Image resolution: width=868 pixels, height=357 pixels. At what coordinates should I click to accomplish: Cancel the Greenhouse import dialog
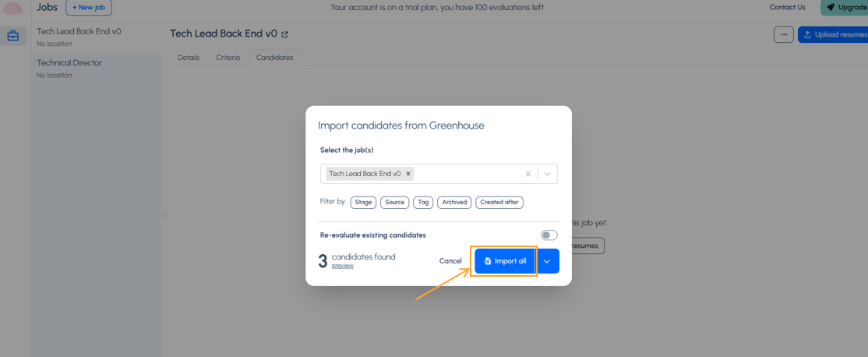(450, 261)
